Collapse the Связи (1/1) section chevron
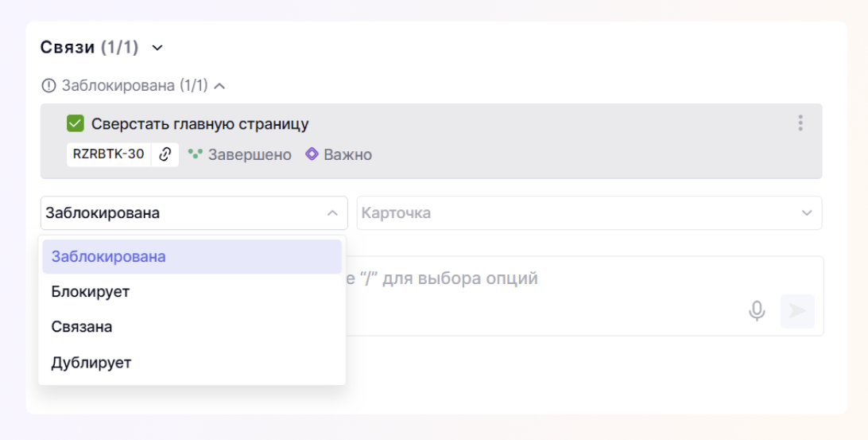The image size is (868, 440). pos(157,48)
